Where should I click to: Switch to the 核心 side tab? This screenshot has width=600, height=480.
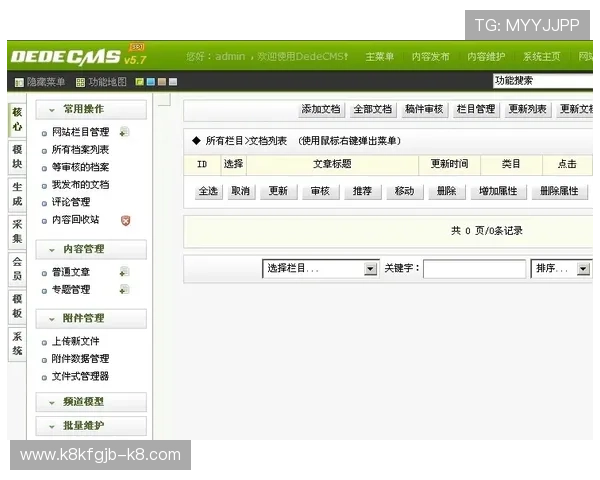pyautogui.click(x=17, y=120)
